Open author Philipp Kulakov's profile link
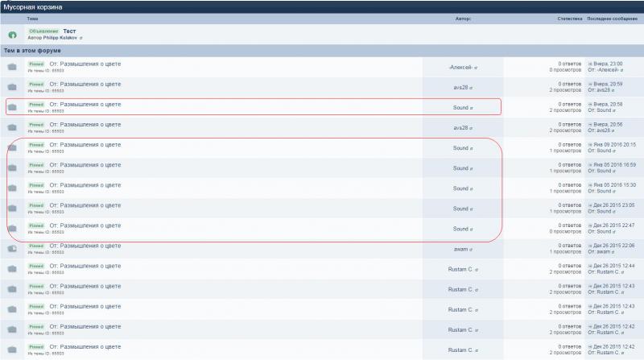This screenshot has width=644, height=360. 60,38
